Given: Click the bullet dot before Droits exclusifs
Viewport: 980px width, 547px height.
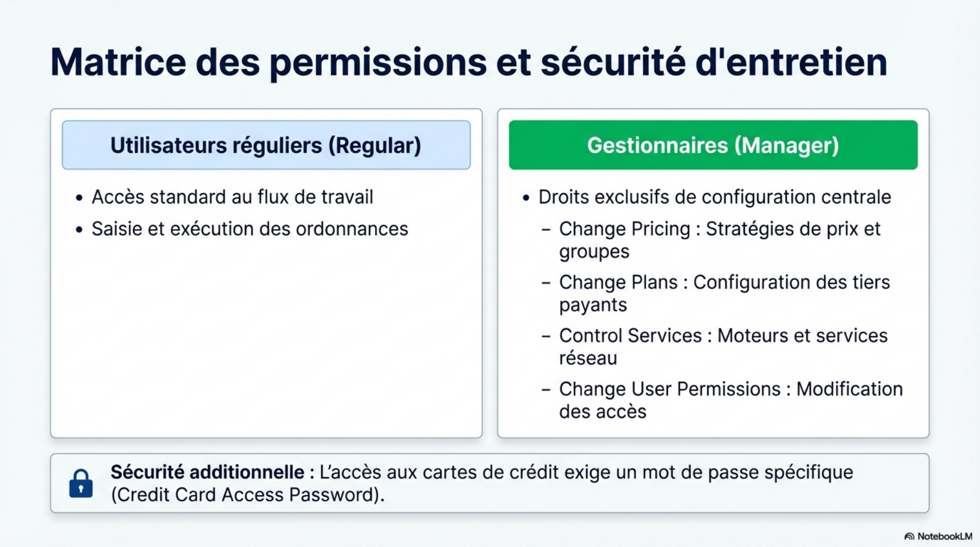Looking at the screenshot, I should pyautogui.click(x=526, y=198).
